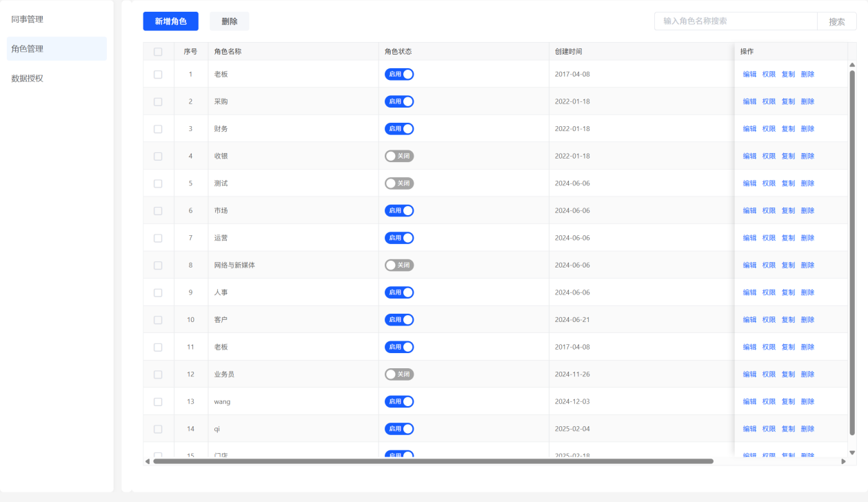Viewport: 868px width, 502px height.
Task: Open 数据授权 in the sidebar
Action: point(28,78)
